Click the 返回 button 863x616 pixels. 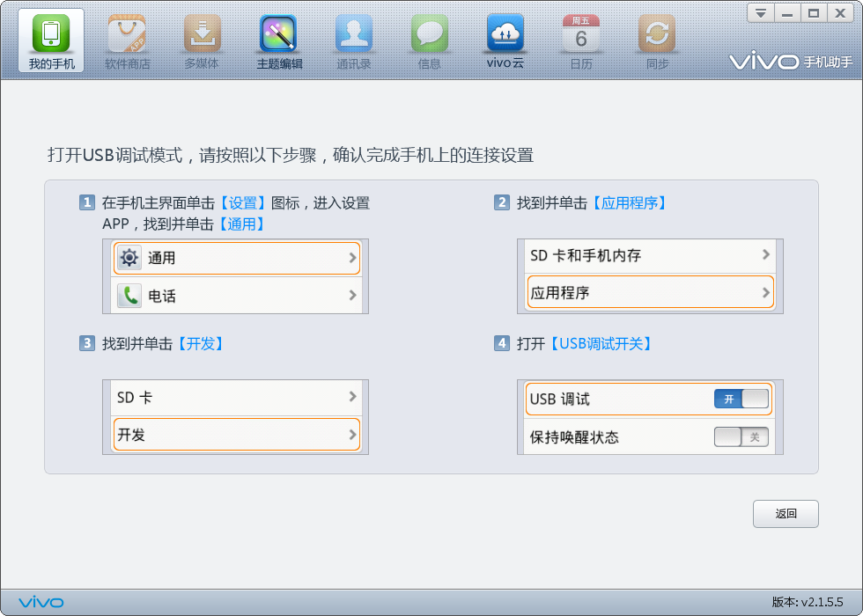(x=786, y=514)
